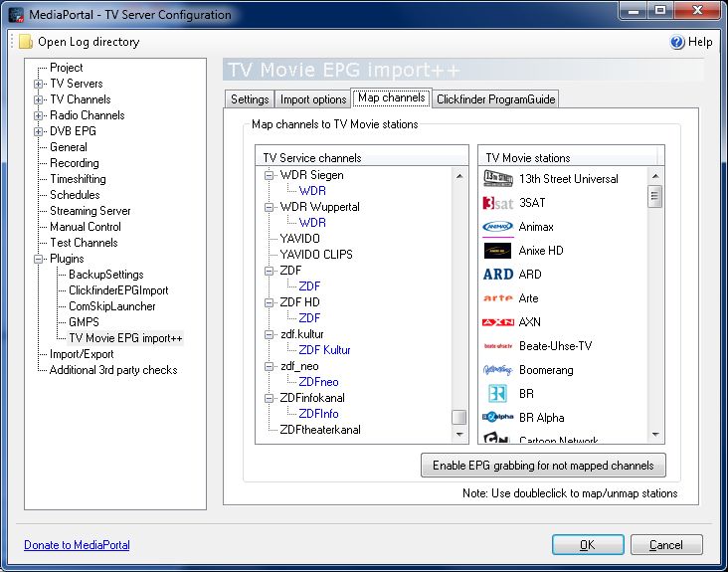Image resolution: width=728 pixels, height=572 pixels.
Task: Click the BR Alpha station logo
Action: click(x=497, y=417)
